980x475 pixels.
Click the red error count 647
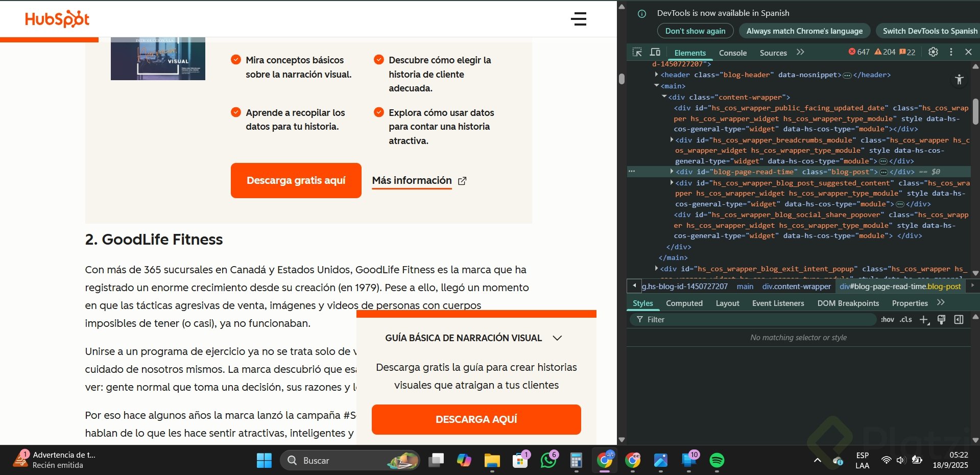(x=859, y=52)
